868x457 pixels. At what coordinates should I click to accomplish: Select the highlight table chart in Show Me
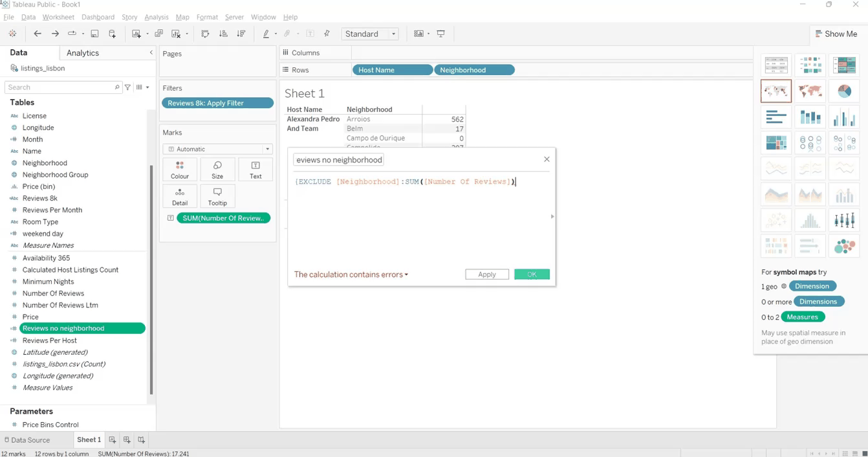(x=844, y=65)
